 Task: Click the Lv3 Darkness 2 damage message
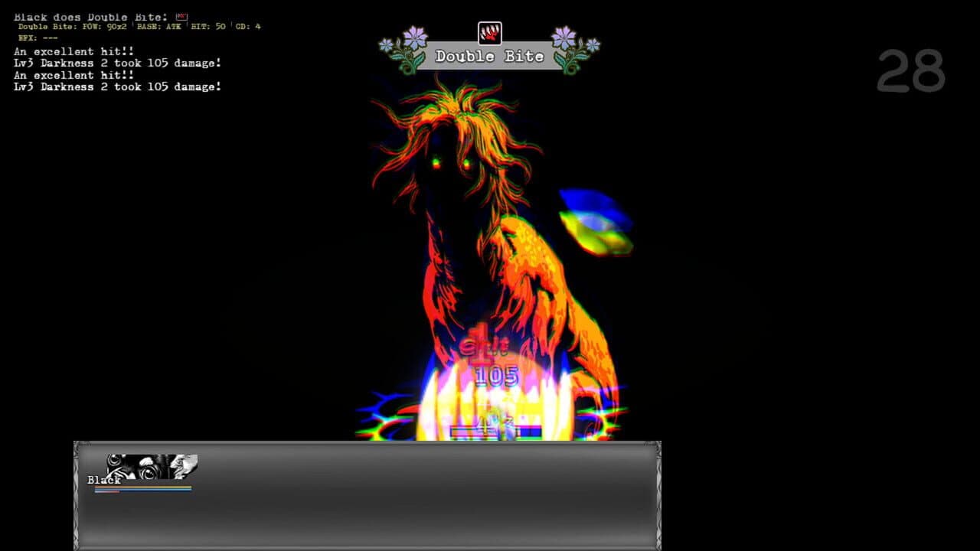click(x=116, y=63)
